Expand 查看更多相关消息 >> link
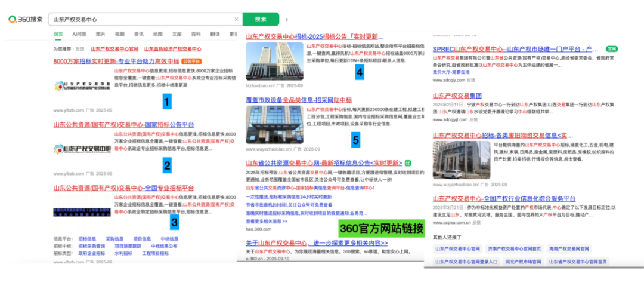 tap(267, 221)
